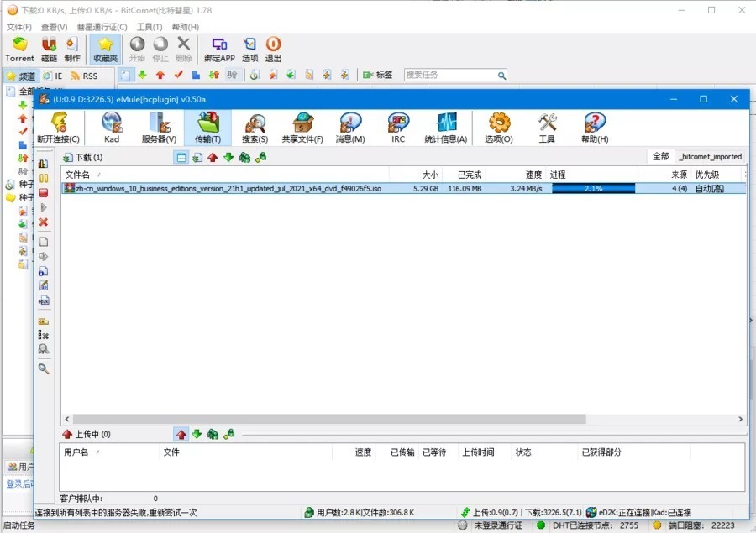Open BitComet 选项 next to 绑定APP

pos(249,50)
